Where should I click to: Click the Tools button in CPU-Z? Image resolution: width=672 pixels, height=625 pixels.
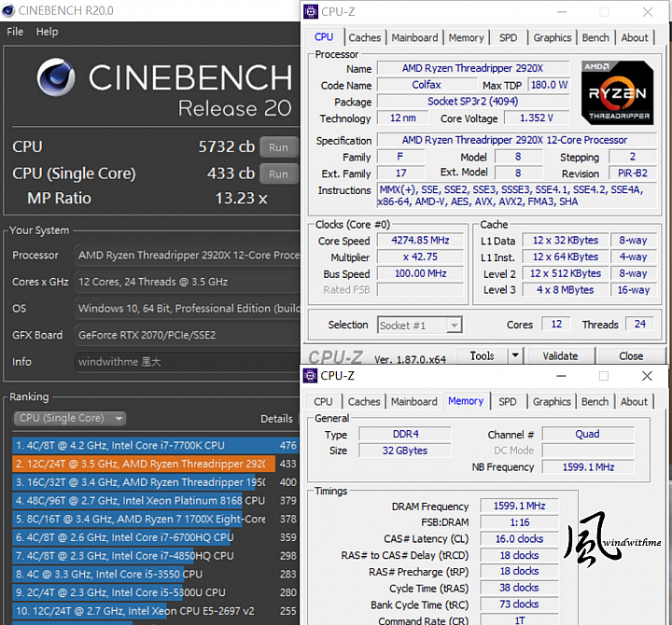click(x=482, y=356)
